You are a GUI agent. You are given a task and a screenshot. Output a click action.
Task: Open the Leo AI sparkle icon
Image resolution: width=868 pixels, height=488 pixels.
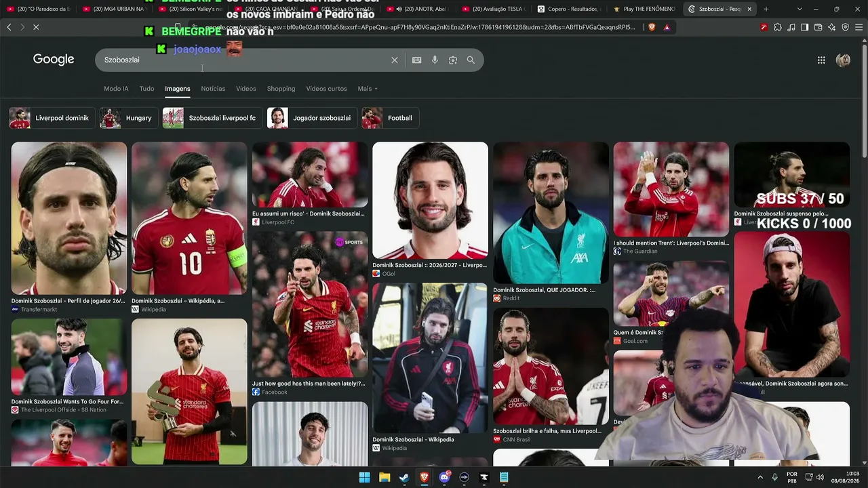pyautogui.click(x=831, y=27)
